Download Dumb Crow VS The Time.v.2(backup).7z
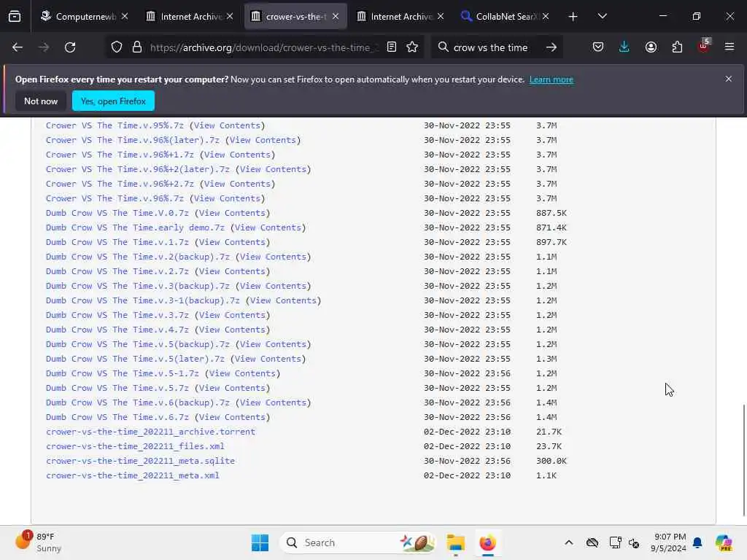 pos(138,257)
